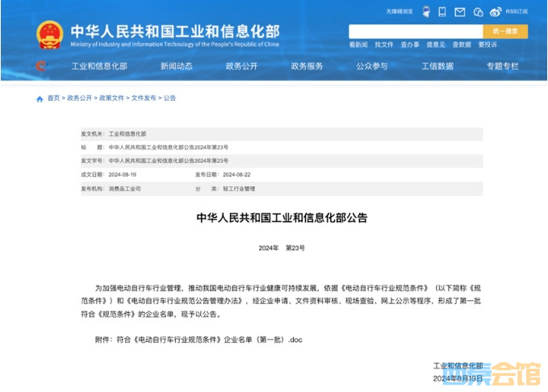Click the 标题 row value text
Image resolution: width=548 pixels, height=392 pixels.
pos(169,148)
